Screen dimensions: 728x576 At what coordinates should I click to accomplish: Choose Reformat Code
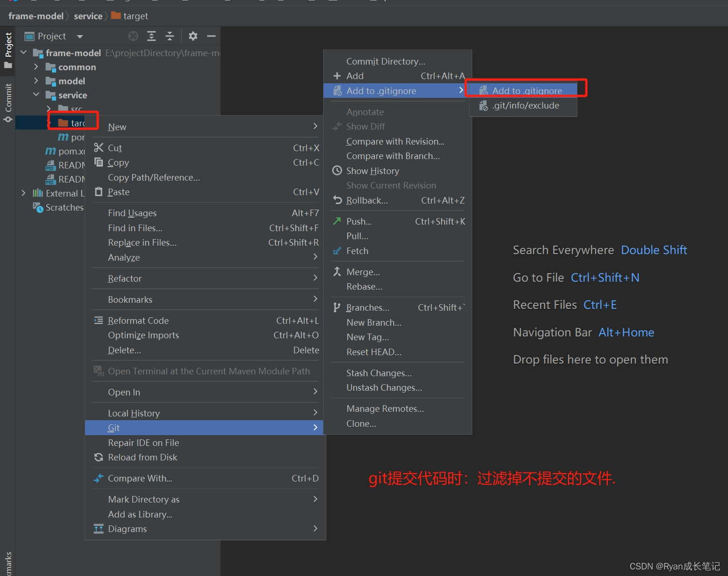(x=205, y=321)
